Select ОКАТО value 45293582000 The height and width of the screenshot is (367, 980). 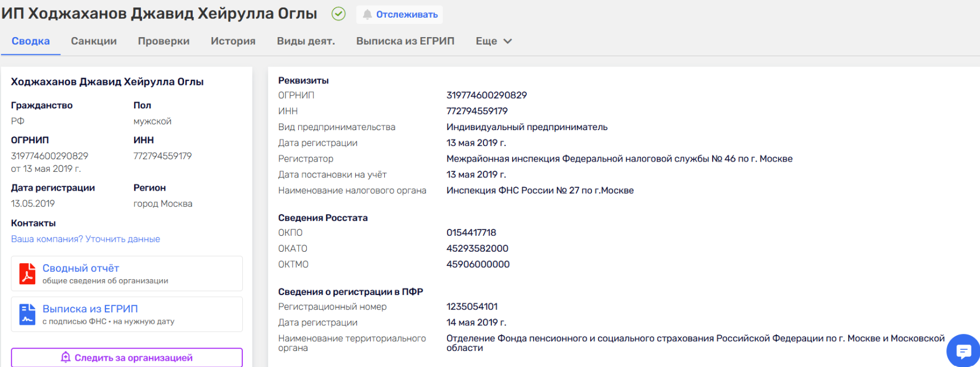478,249
